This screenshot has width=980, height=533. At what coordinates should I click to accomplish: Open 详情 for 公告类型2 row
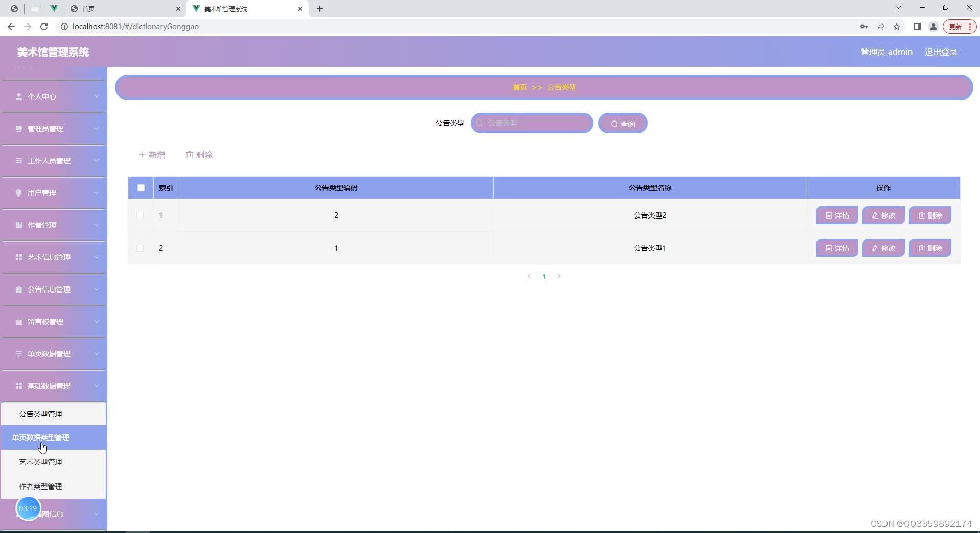pos(837,215)
